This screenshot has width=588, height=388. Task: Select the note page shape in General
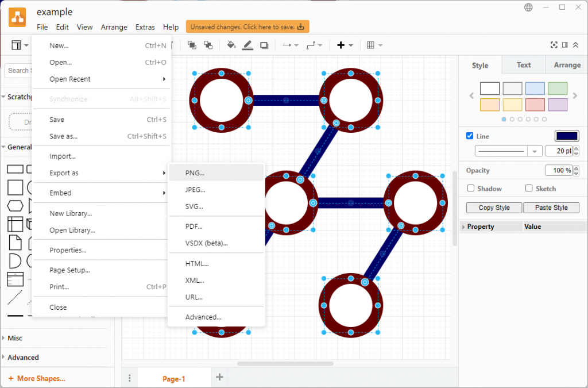15,243
